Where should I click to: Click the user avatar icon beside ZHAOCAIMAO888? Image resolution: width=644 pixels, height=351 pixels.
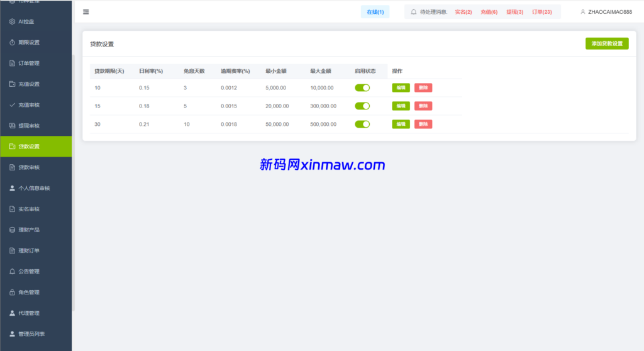point(583,12)
